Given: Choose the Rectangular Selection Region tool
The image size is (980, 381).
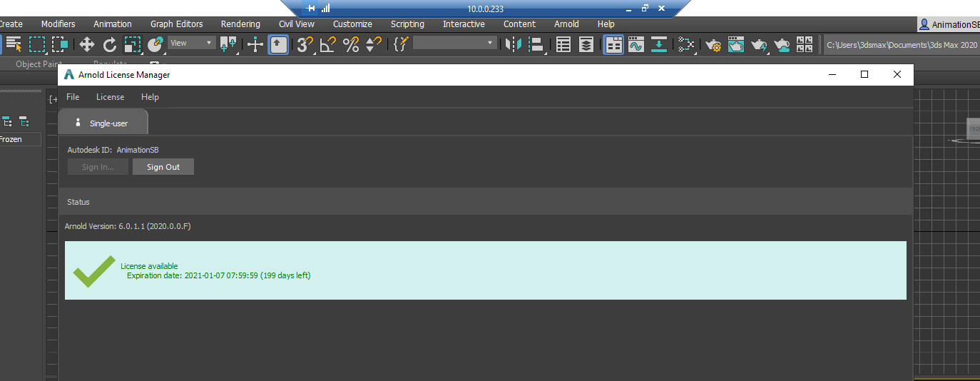Looking at the screenshot, I should point(36,44).
